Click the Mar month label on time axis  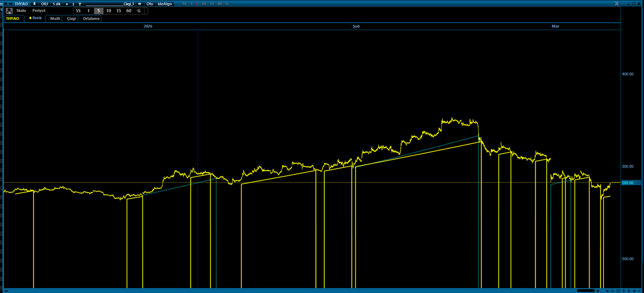click(x=555, y=26)
